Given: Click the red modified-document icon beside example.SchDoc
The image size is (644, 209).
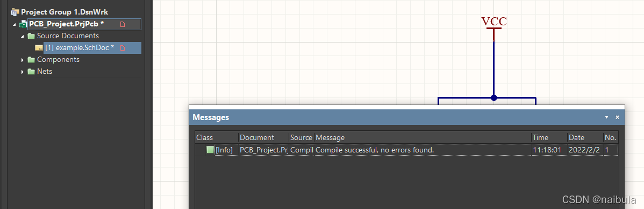Looking at the screenshot, I should pos(123,48).
